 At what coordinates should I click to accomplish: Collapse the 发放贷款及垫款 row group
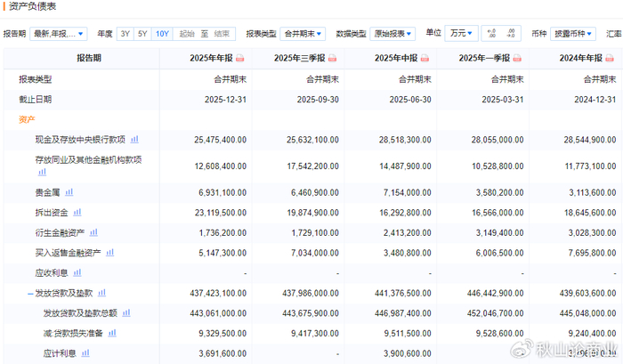click(30, 293)
